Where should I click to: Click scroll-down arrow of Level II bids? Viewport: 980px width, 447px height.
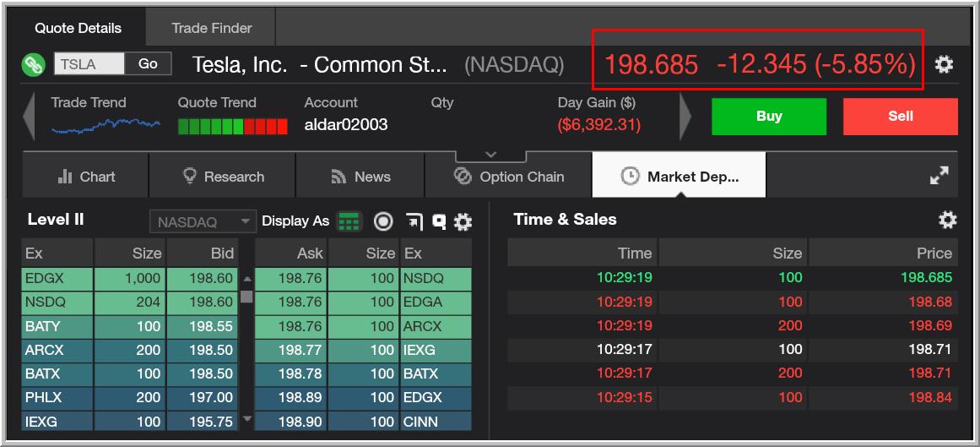pos(246,418)
